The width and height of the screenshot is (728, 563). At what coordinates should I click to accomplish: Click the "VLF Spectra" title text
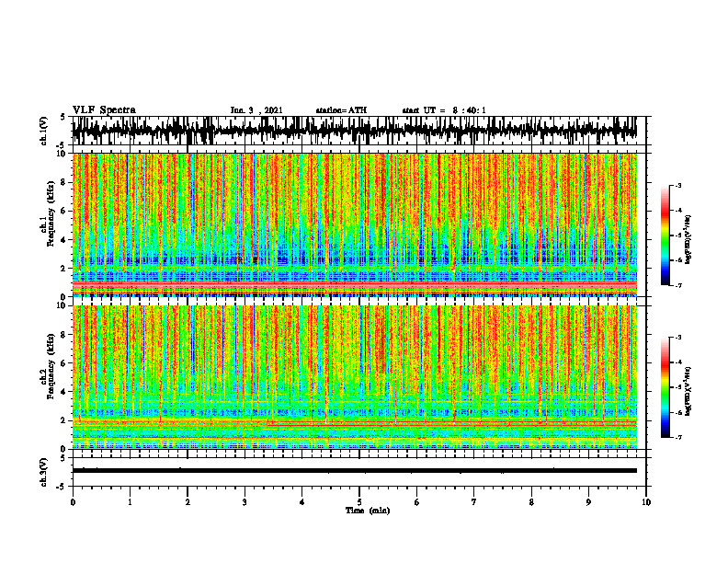pyautogui.click(x=104, y=110)
